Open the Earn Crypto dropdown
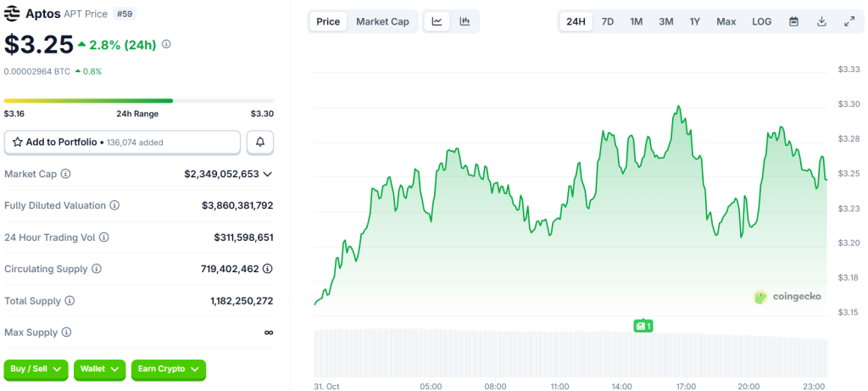This screenshot has height=391, width=868. tap(167, 370)
